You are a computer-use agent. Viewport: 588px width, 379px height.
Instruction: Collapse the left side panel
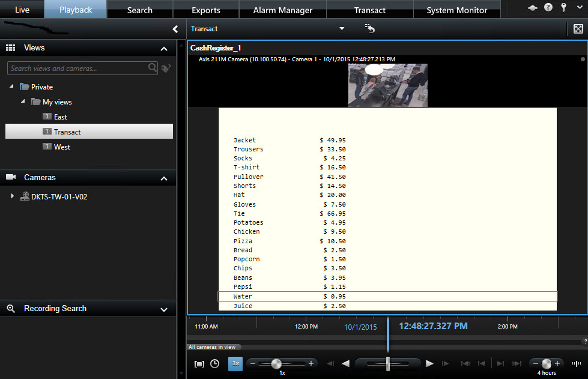click(175, 29)
